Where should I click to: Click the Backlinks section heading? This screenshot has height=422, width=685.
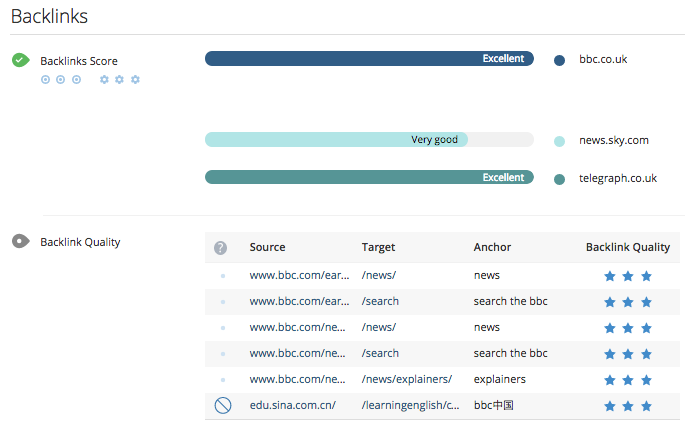(x=49, y=16)
